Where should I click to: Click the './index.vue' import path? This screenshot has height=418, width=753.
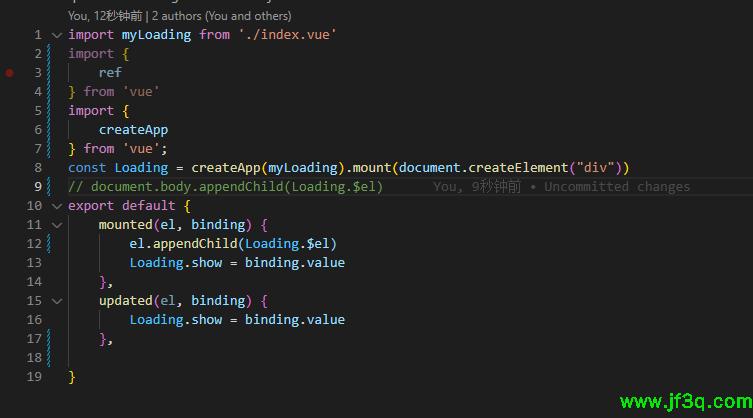tap(287, 35)
